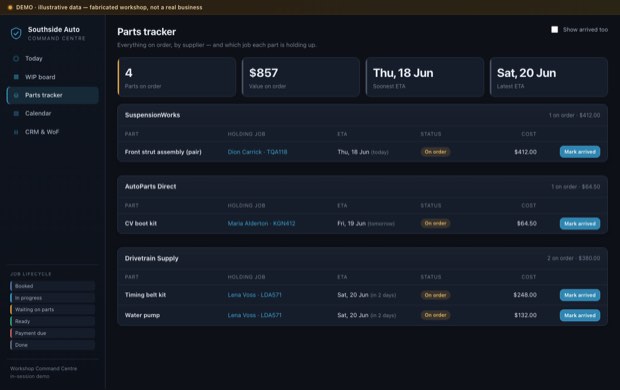Image resolution: width=620 pixels, height=390 pixels.
Task: Open the Today page
Action: (53, 59)
